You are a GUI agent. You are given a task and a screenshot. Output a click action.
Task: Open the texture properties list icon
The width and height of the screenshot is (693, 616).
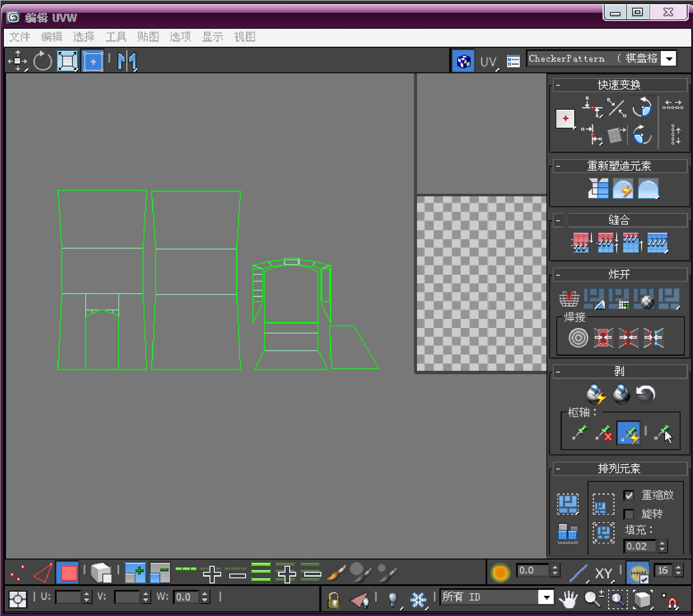click(513, 62)
